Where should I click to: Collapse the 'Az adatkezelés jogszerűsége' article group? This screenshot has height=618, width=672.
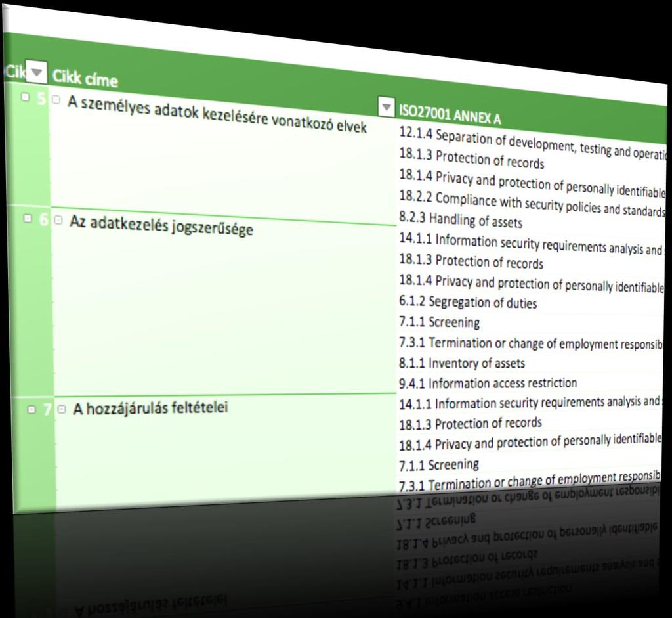click(x=58, y=220)
